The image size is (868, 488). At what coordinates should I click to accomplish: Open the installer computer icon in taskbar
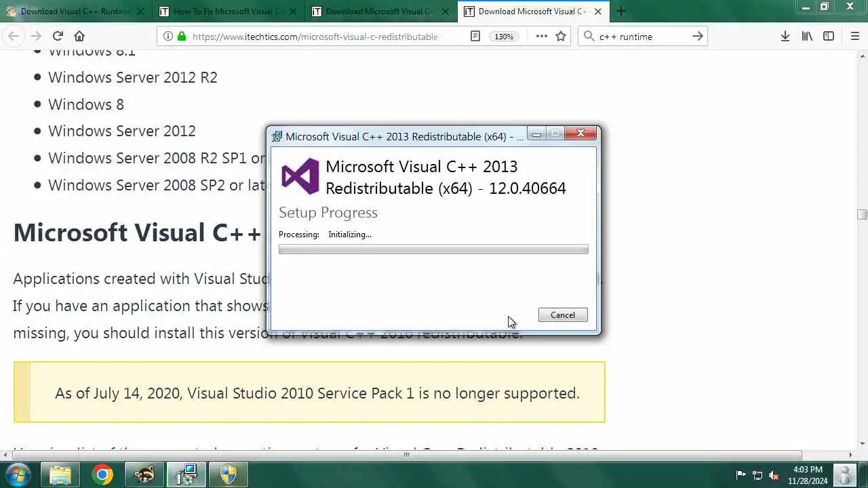[x=186, y=474]
